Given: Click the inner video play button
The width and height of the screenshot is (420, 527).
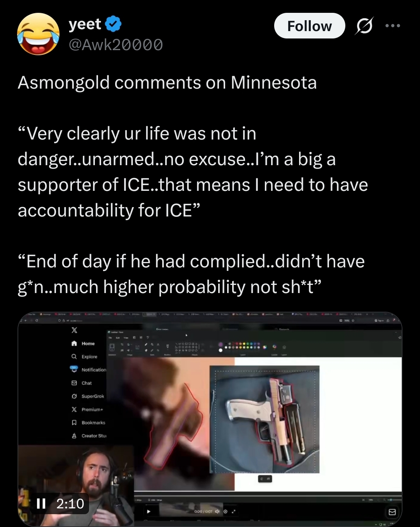Looking at the screenshot, I should pyautogui.click(x=148, y=511).
